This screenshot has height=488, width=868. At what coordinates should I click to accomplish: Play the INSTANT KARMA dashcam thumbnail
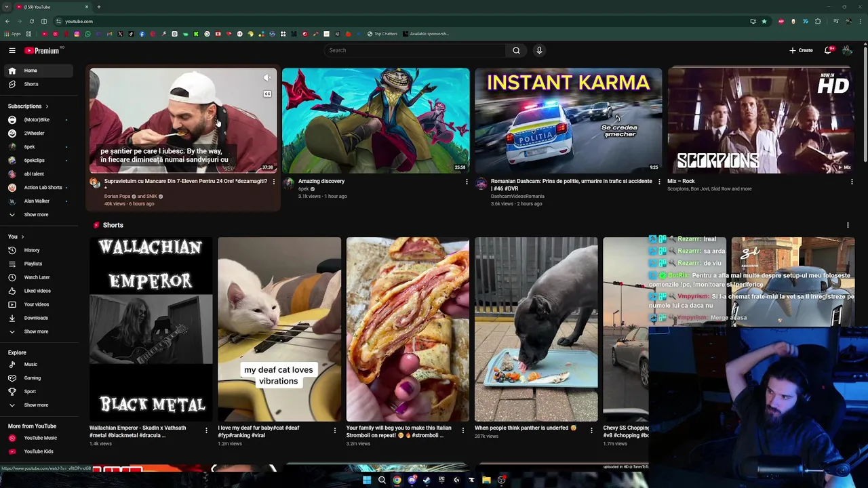pos(568,121)
